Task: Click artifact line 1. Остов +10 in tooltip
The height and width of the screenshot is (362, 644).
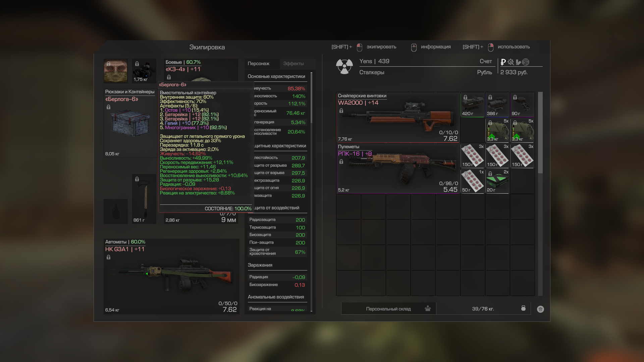Action: pyautogui.click(x=184, y=110)
